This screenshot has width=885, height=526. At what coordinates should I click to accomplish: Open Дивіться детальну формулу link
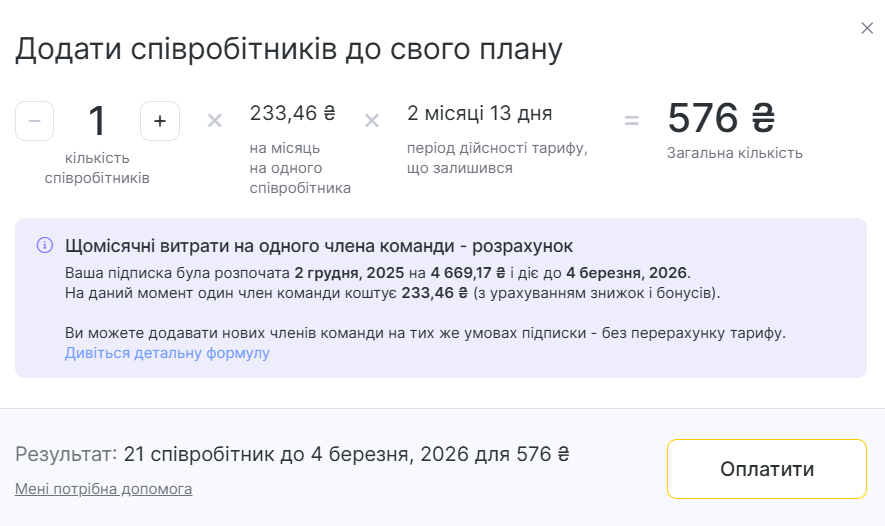(x=167, y=353)
